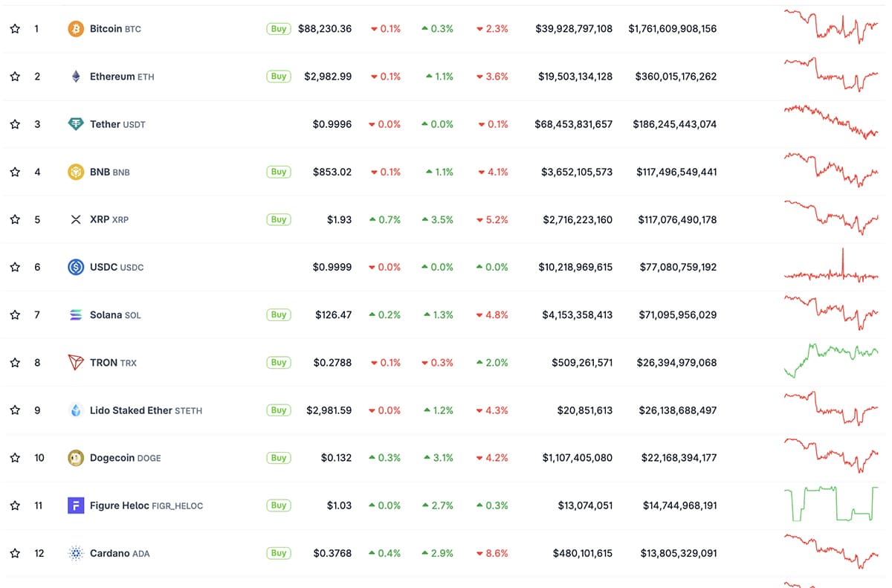892x588 pixels.
Task: Click the Cardano ADA logo icon
Action: [74, 552]
